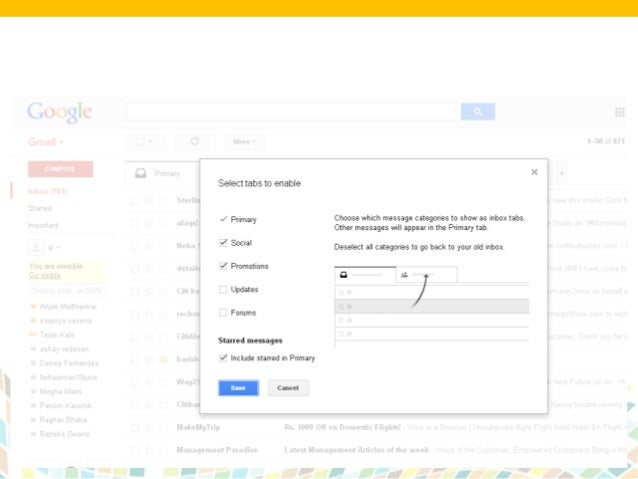Toggle Include starred in Primary checkbox

223,358
